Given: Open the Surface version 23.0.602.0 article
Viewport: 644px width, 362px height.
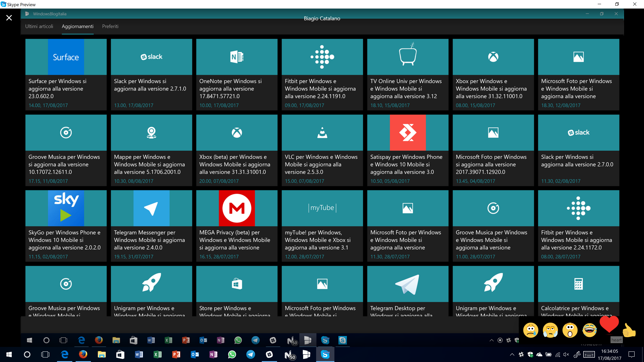Looking at the screenshot, I should click(66, 74).
